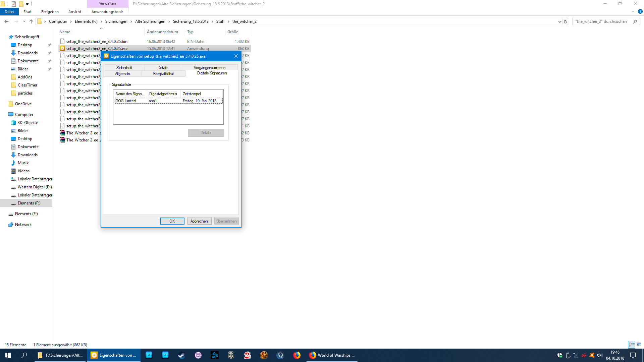Click the up-directory arrow icon
Image resolution: width=644 pixels, height=362 pixels.
tap(31, 21)
